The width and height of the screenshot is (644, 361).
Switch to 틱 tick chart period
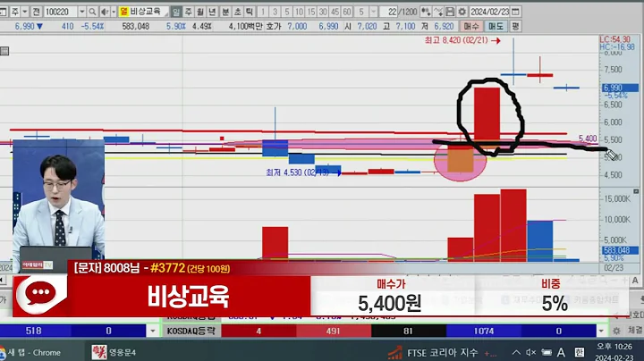(250, 12)
